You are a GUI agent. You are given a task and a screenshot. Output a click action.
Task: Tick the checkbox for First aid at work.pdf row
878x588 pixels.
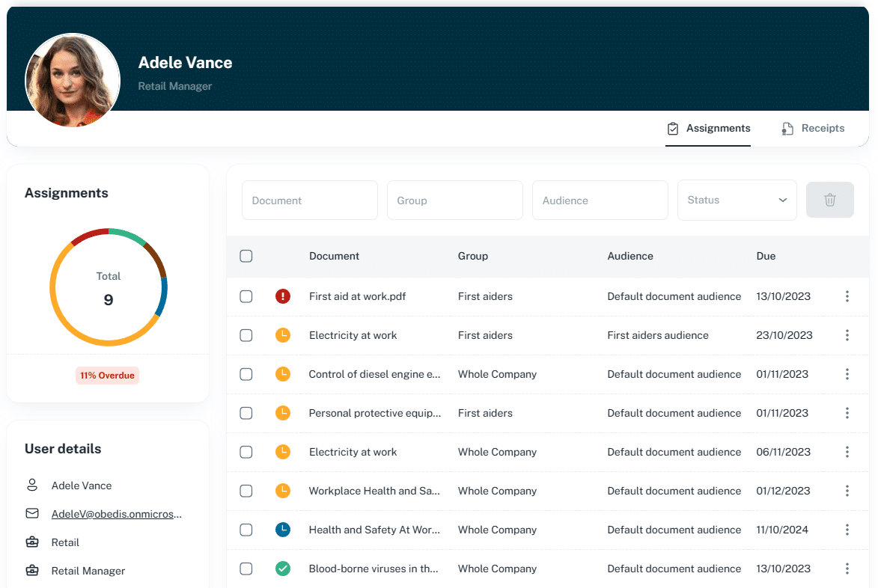[x=246, y=296]
